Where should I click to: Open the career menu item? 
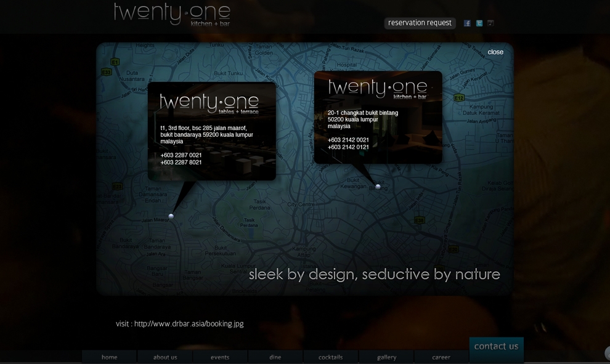pos(441,357)
